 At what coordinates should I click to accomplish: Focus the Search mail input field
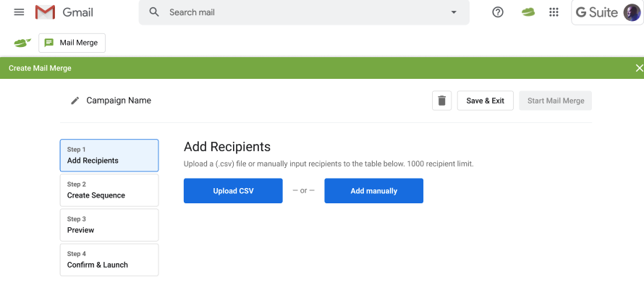coord(304,12)
